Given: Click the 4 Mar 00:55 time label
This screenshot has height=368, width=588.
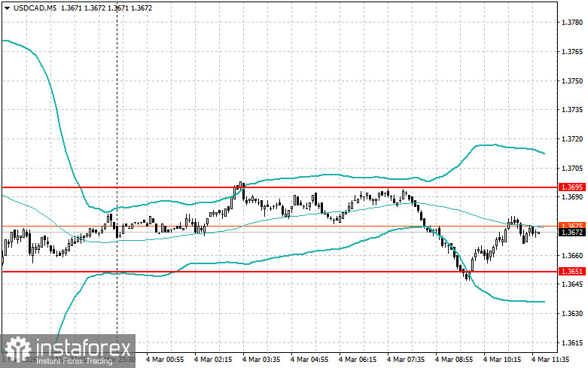Looking at the screenshot, I should (x=165, y=360).
